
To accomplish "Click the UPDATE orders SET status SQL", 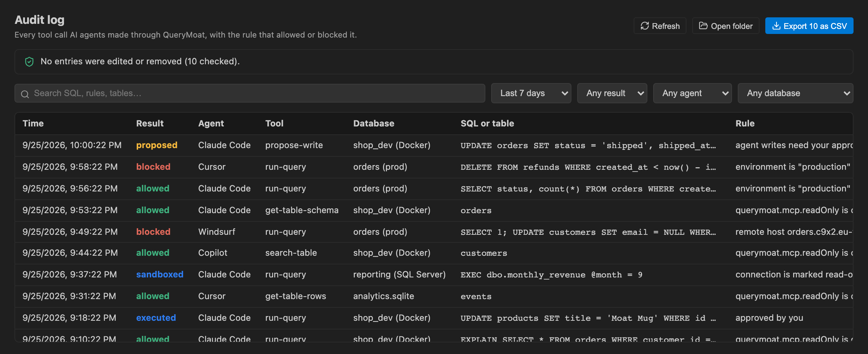I will (588, 146).
